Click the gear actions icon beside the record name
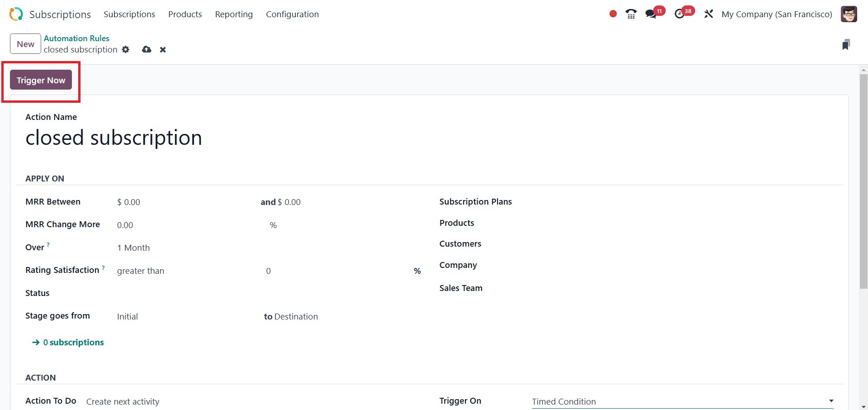This screenshot has width=868, height=410. [x=126, y=49]
